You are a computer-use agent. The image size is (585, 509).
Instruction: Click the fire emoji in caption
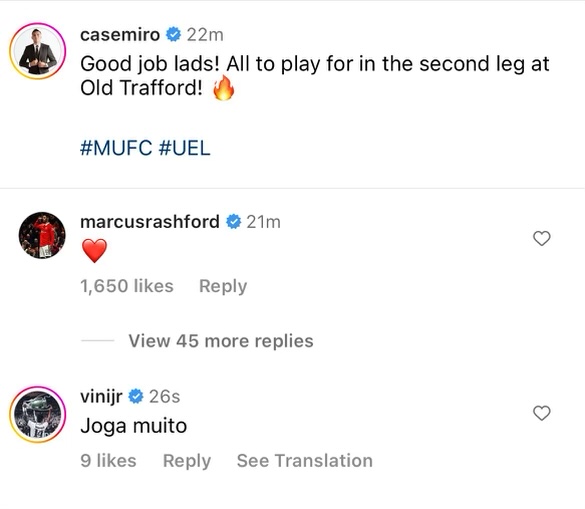pyautogui.click(x=223, y=88)
